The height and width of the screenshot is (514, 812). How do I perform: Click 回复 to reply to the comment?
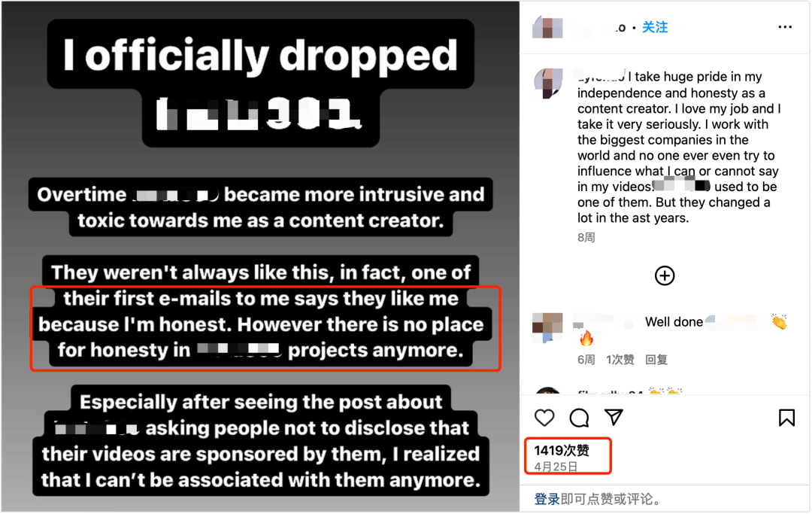(x=656, y=360)
